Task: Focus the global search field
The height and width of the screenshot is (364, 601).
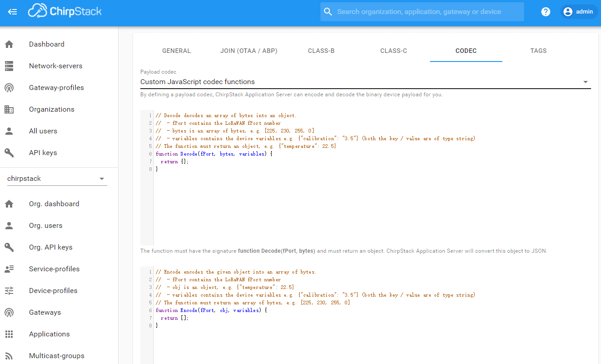Action: click(422, 12)
